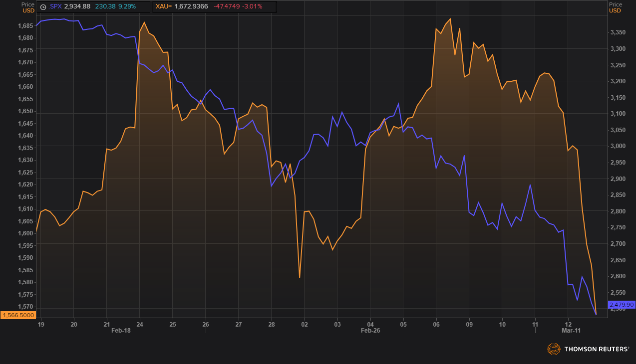Image resolution: width=636 pixels, height=364 pixels.
Task: Click the 1,685 left axis value
Action: pos(26,26)
